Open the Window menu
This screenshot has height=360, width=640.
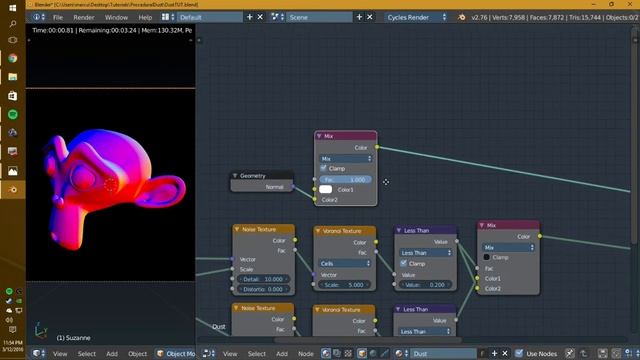[116, 17]
